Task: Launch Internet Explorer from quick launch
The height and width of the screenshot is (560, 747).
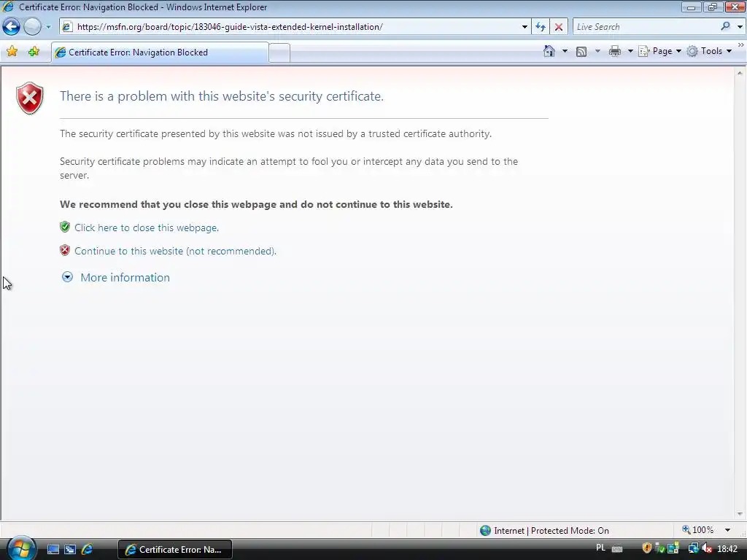Action: [x=88, y=550]
